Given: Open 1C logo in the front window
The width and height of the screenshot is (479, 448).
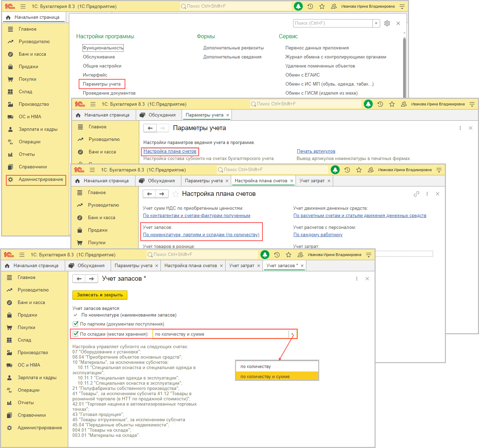Looking at the screenshot, I should [9, 255].
